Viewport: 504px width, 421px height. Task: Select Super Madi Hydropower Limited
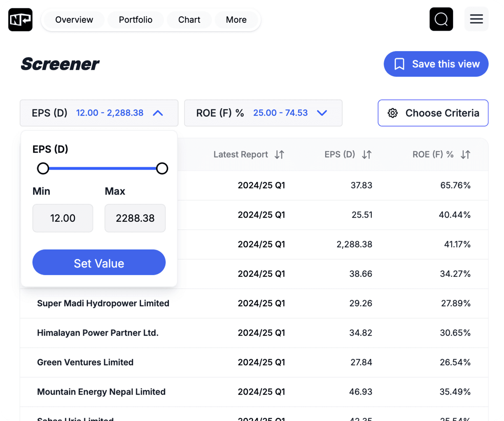tap(103, 303)
